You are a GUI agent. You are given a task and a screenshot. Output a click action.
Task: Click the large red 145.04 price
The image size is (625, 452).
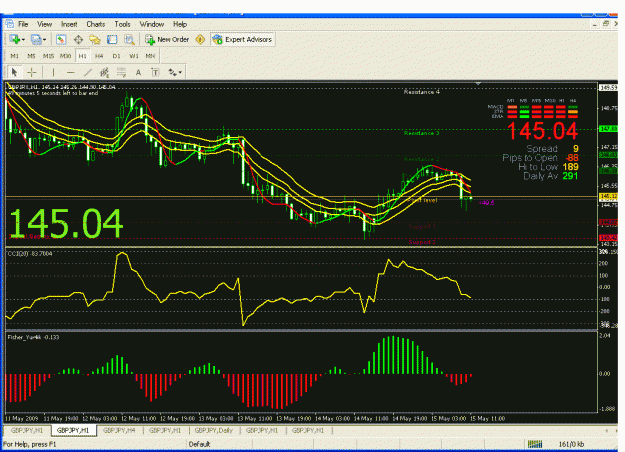542,131
